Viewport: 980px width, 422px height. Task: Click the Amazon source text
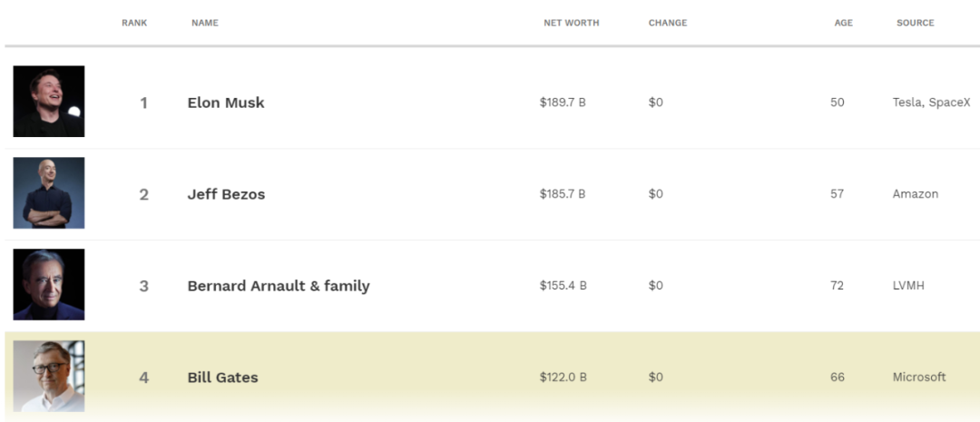(916, 194)
